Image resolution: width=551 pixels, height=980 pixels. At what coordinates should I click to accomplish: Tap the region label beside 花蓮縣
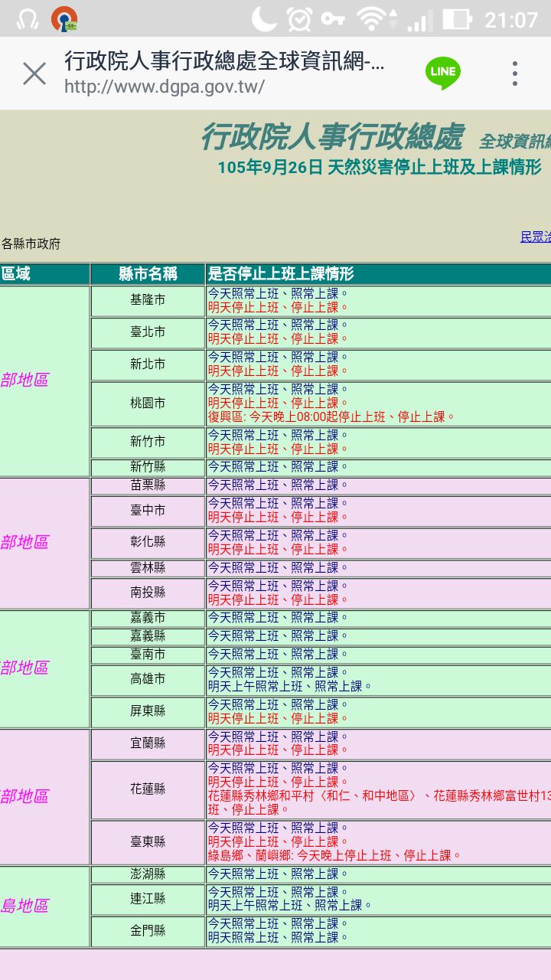(x=24, y=797)
